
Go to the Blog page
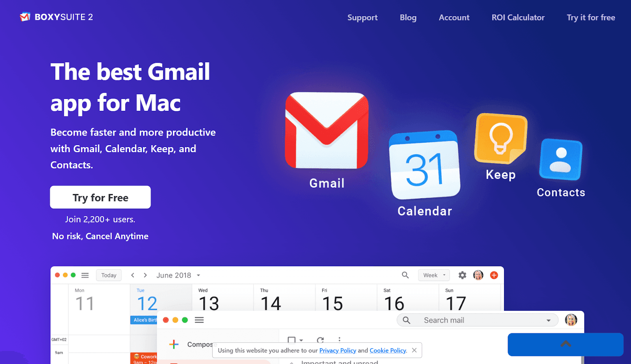[408, 17]
